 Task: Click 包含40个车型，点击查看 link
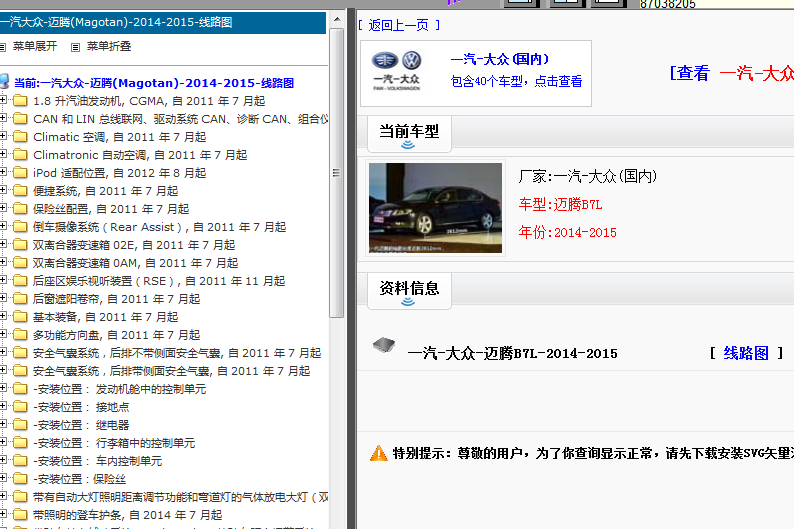[x=517, y=81]
